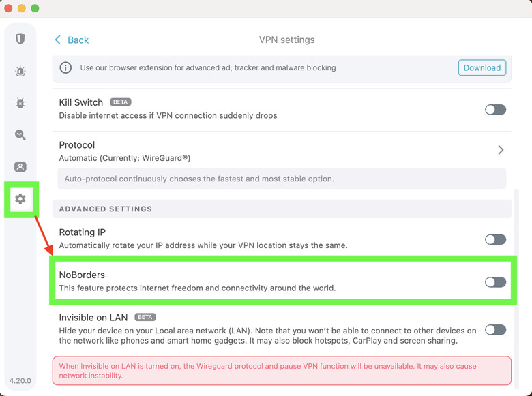
Task: Click the settings list scrollbar
Action: point(515,273)
